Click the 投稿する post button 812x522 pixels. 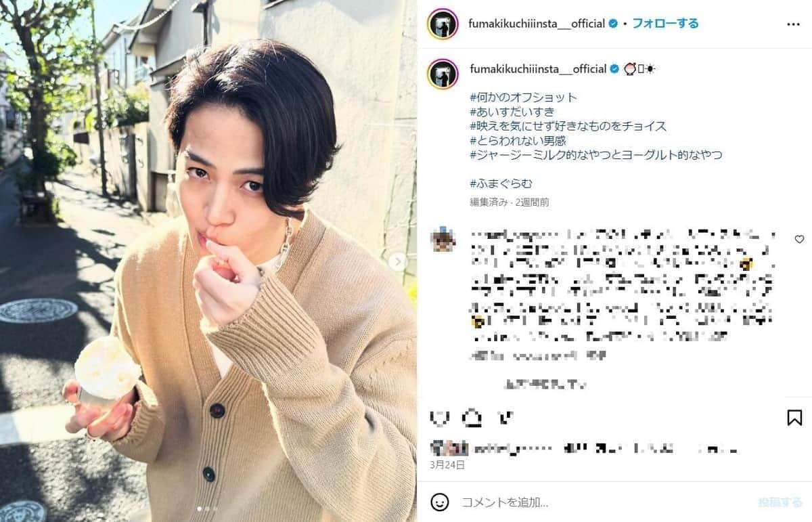[x=780, y=502]
